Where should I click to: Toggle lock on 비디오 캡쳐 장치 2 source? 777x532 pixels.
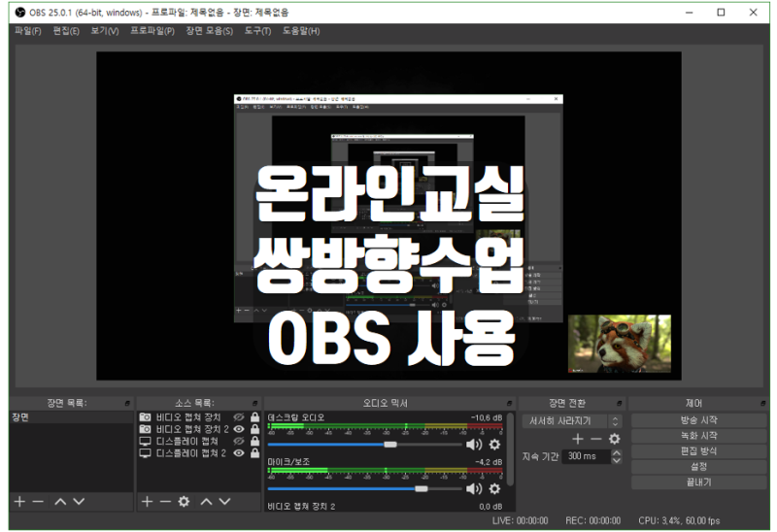(x=254, y=429)
